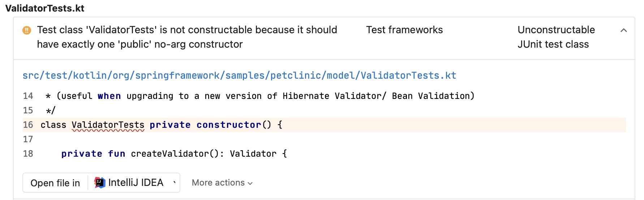This screenshot has width=644, height=200.
Task: Click the comment closing on line 15
Action: (51, 110)
